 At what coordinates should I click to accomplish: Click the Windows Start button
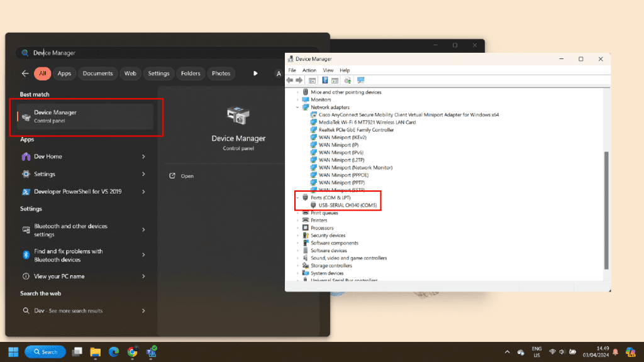(13, 352)
